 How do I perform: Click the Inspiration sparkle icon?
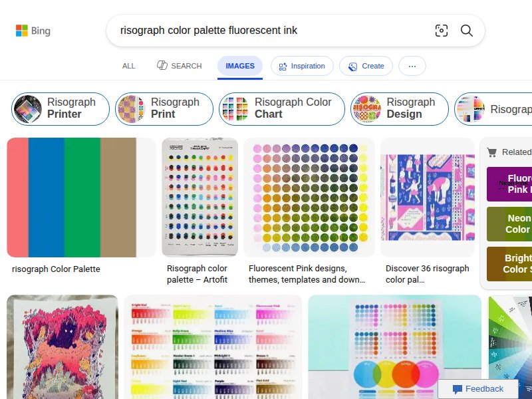(x=282, y=66)
